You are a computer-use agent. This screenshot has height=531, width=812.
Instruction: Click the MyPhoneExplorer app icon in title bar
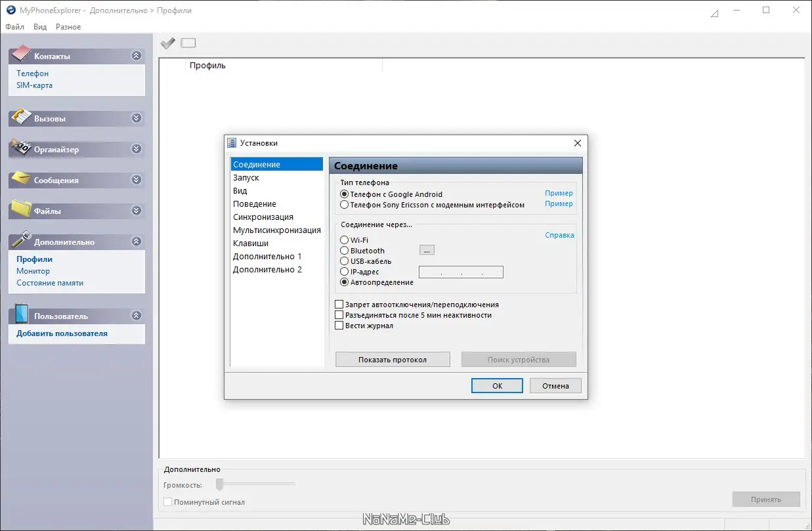tap(11, 11)
